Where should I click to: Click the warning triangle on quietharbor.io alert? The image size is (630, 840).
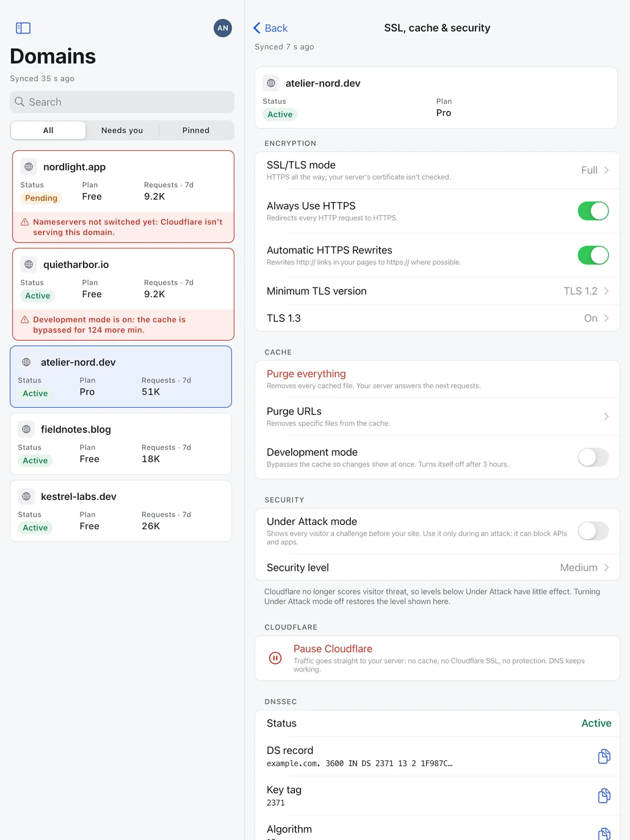(x=25, y=320)
